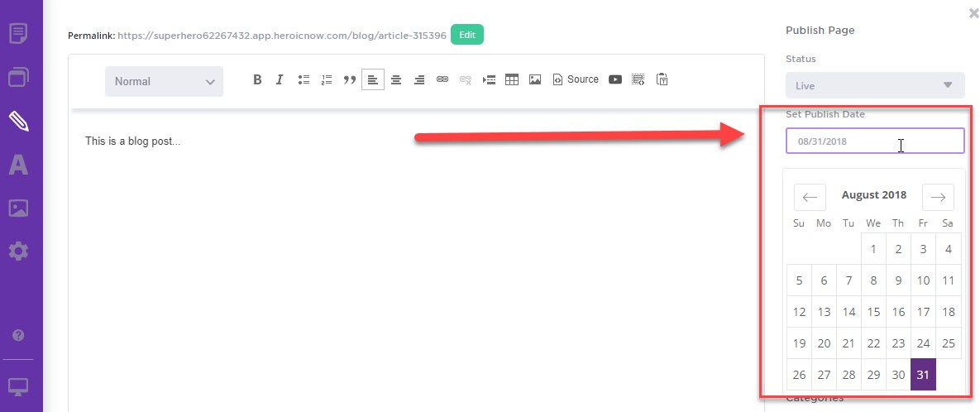Viewport: 980px width, 412px height.
Task: Click into the blog post text area
Action: click(416, 262)
